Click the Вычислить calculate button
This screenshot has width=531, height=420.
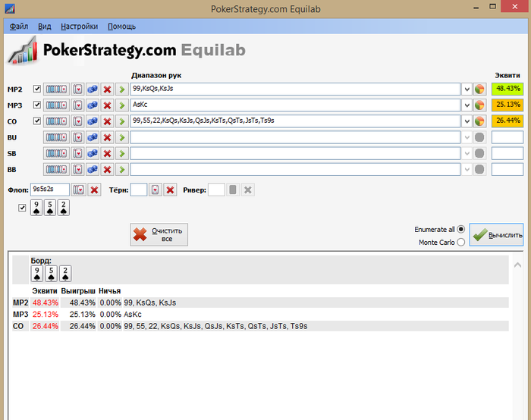click(496, 234)
